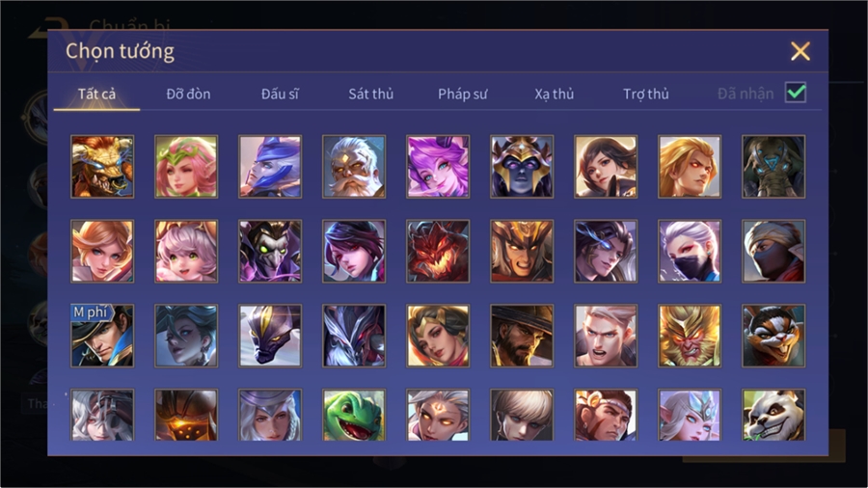Toggle the Đã nhận checkbox
This screenshot has width=868, height=488.
tap(796, 93)
